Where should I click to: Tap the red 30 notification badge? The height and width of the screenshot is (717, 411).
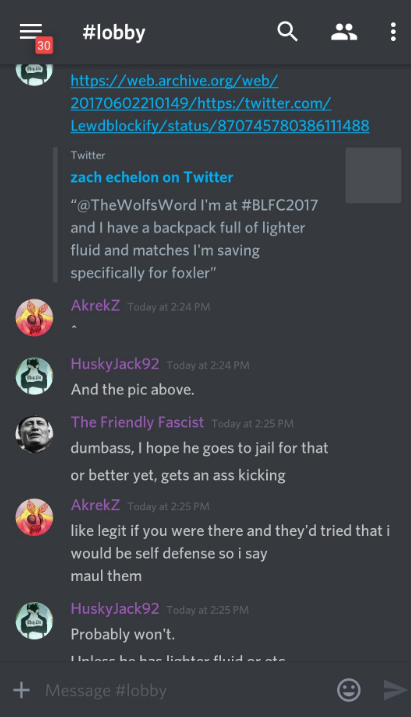[44, 45]
